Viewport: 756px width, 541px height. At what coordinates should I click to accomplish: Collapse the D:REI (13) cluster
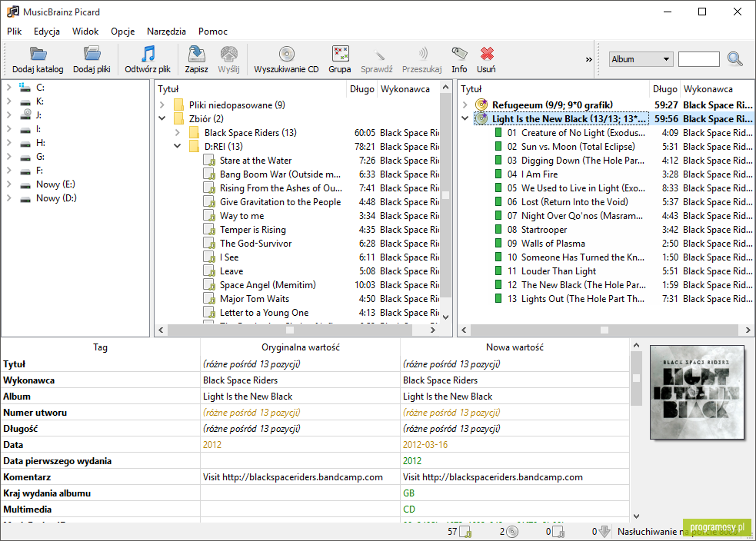(178, 146)
